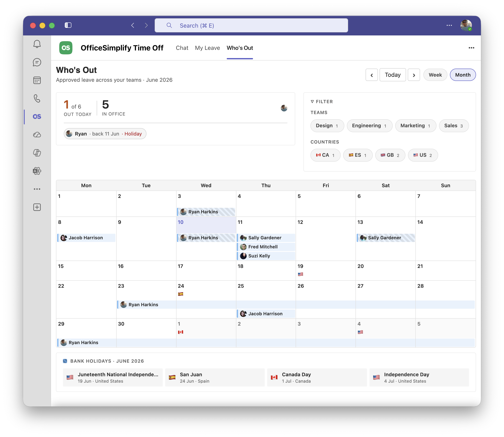Toggle the CA country filter
This screenshot has height=437, width=504.
(x=325, y=155)
